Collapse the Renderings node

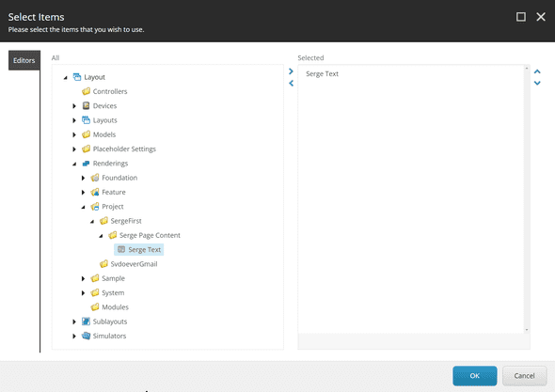[74, 164]
